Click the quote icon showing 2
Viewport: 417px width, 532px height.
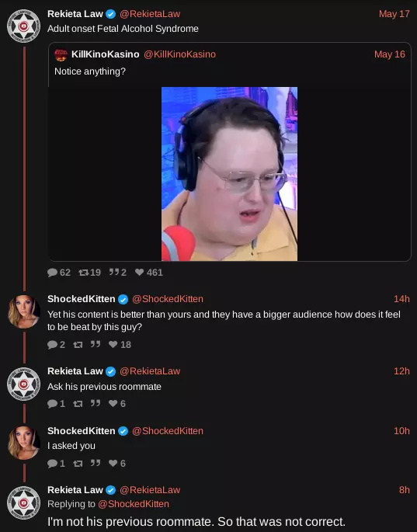click(114, 272)
